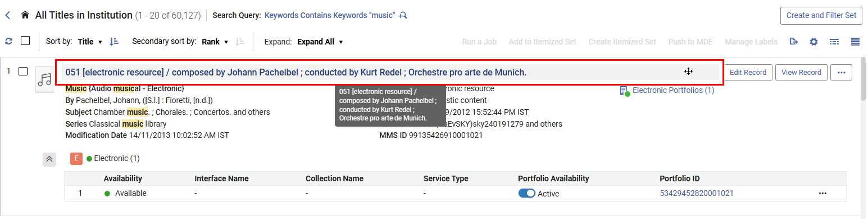Open the portfolio row's three-dot menu
The image size is (868, 219).
coord(822,193)
